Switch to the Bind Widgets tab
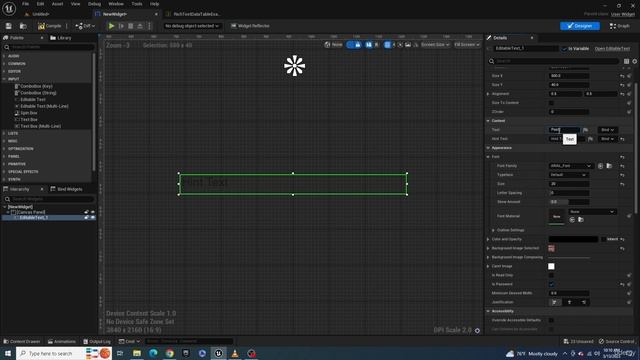Screen dimensions: 640x360 67,189
